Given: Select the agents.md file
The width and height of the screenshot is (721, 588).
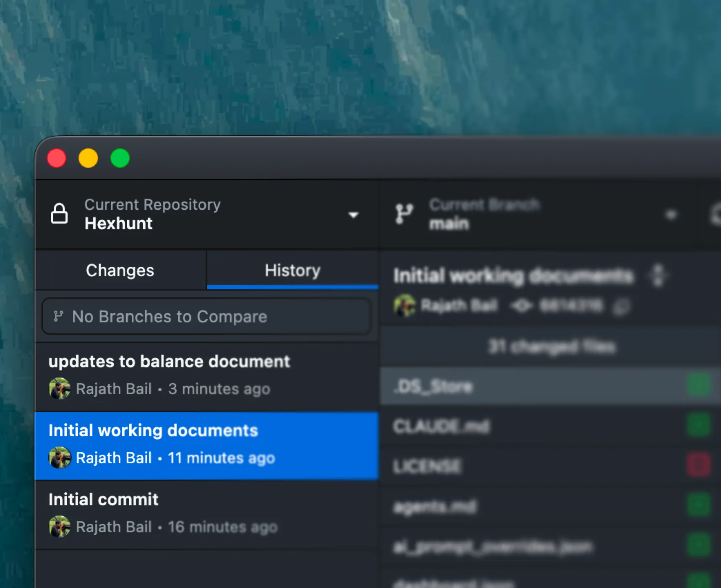Looking at the screenshot, I should 550,506.
